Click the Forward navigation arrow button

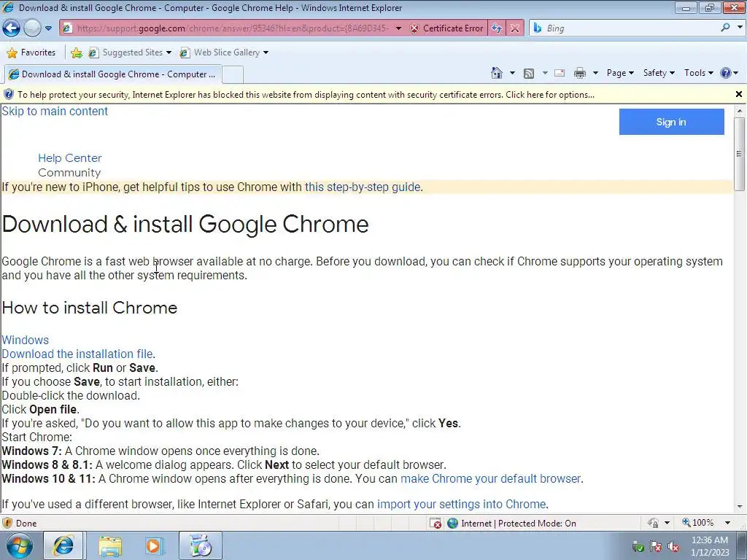[x=32, y=28]
